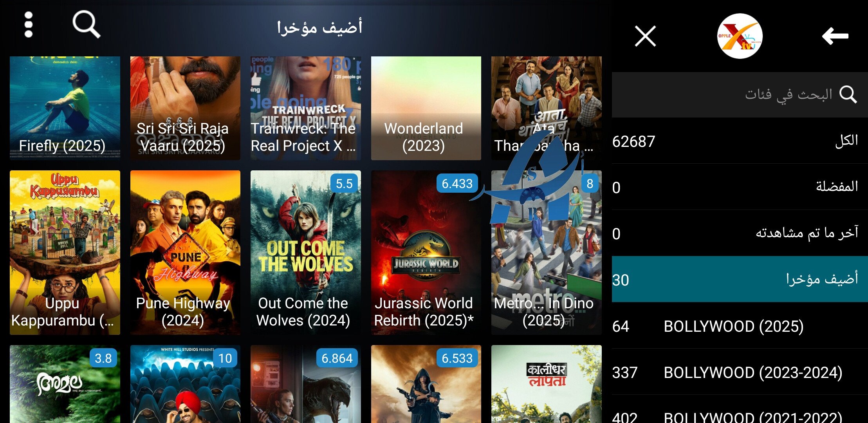The width and height of the screenshot is (868, 423).
Task: Select Pune Highway (2024) movie
Action: pos(185,252)
